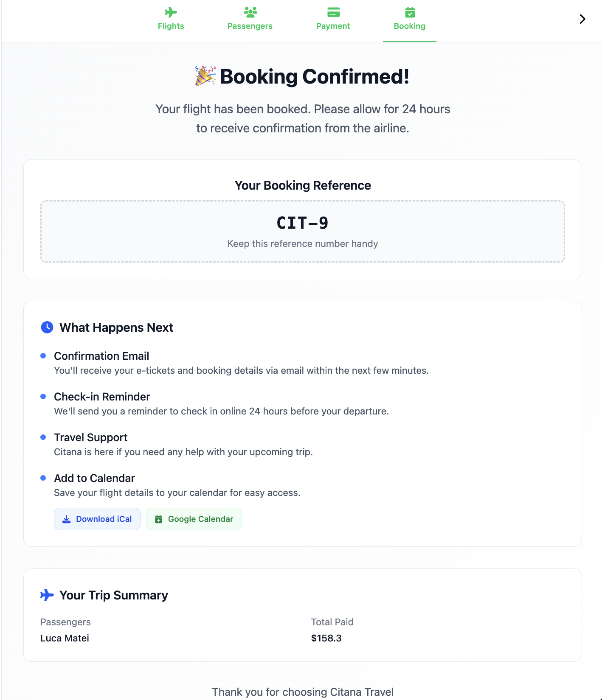602x700 pixels.
Task: Click the Payment credit card icon
Action: click(333, 12)
